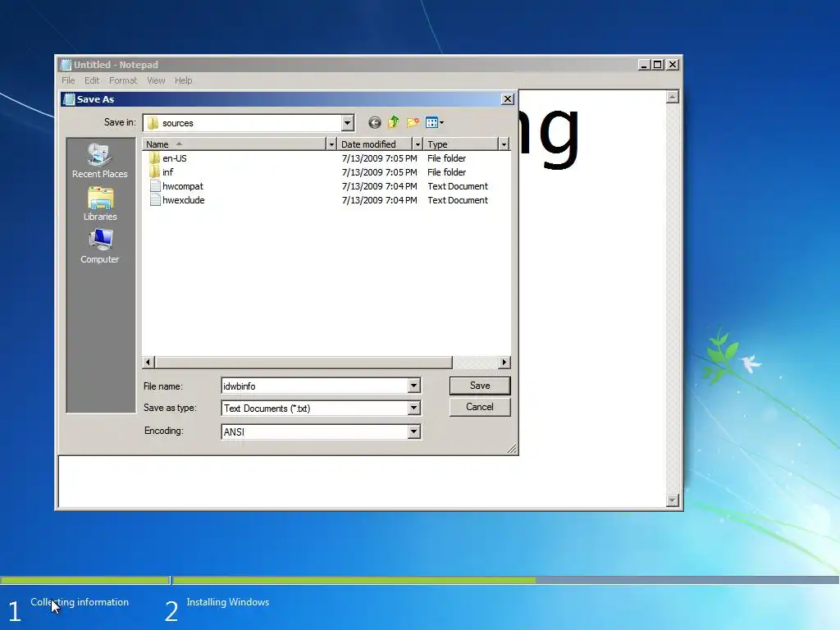
Task: Open the View menu icon
Action: click(435, 123)
